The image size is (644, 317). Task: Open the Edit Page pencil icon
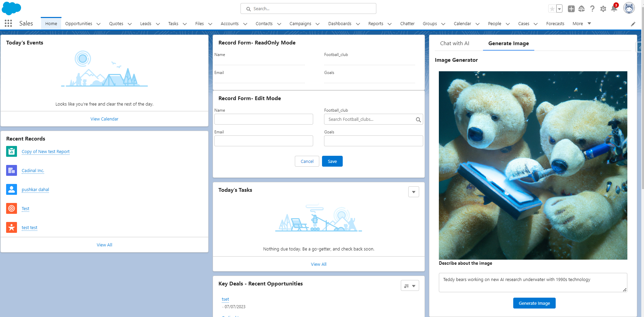pos(633,24)
